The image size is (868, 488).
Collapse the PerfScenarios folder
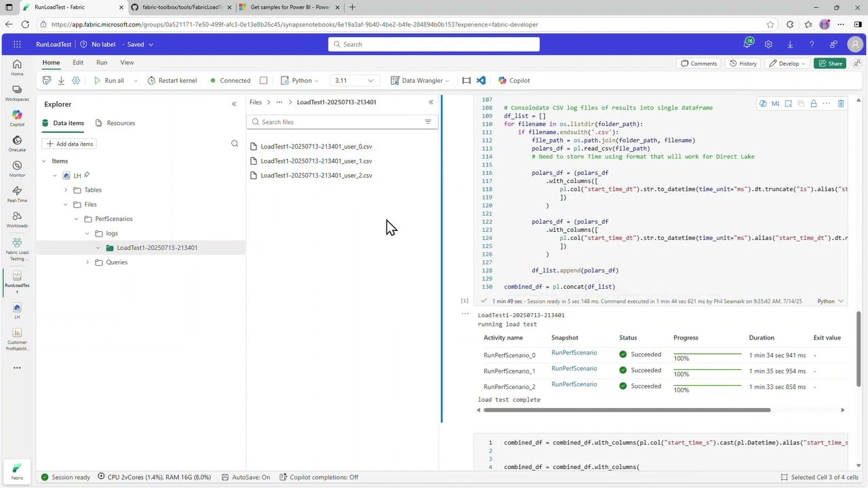[77, 219]
